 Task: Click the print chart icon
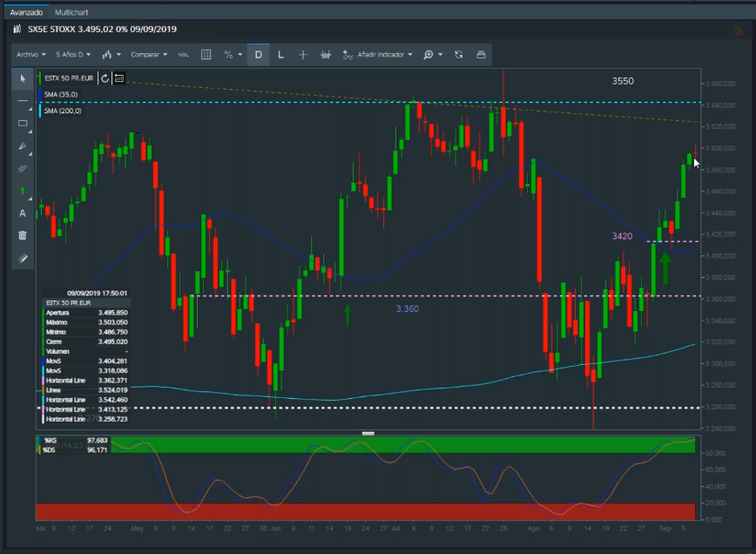tap(481, 55)
